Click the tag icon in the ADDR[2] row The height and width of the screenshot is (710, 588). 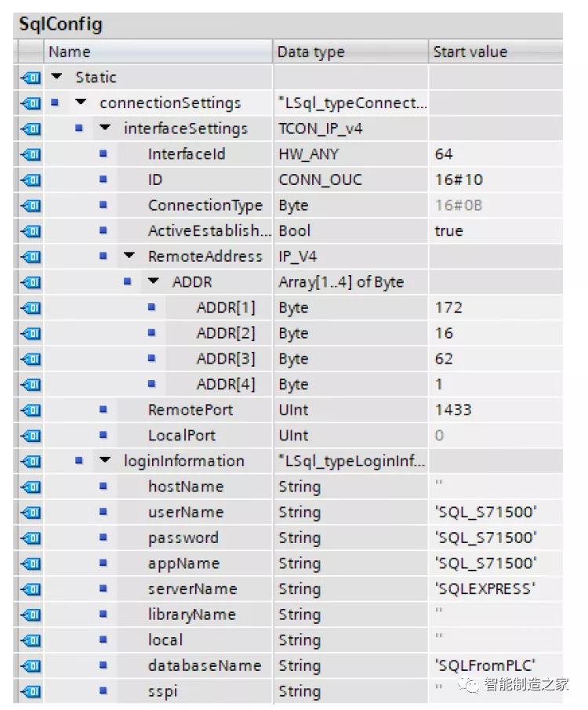click(31, 334)
